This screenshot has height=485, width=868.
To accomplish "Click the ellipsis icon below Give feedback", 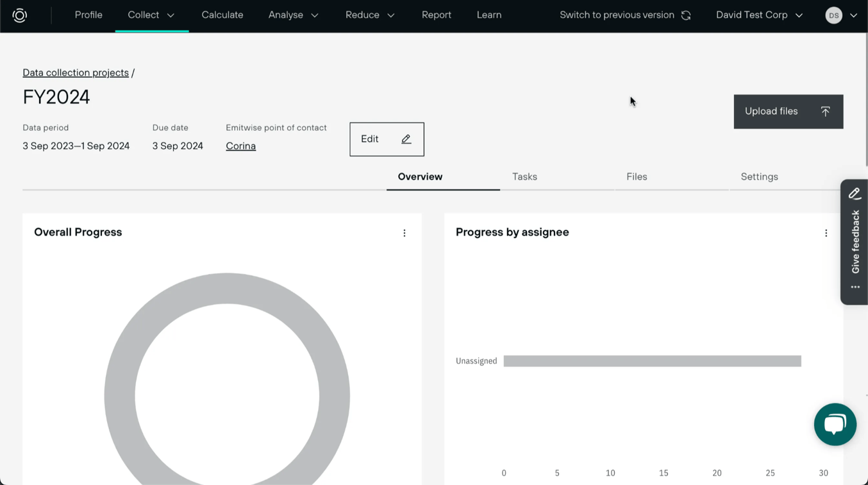I will click(855, 287).
